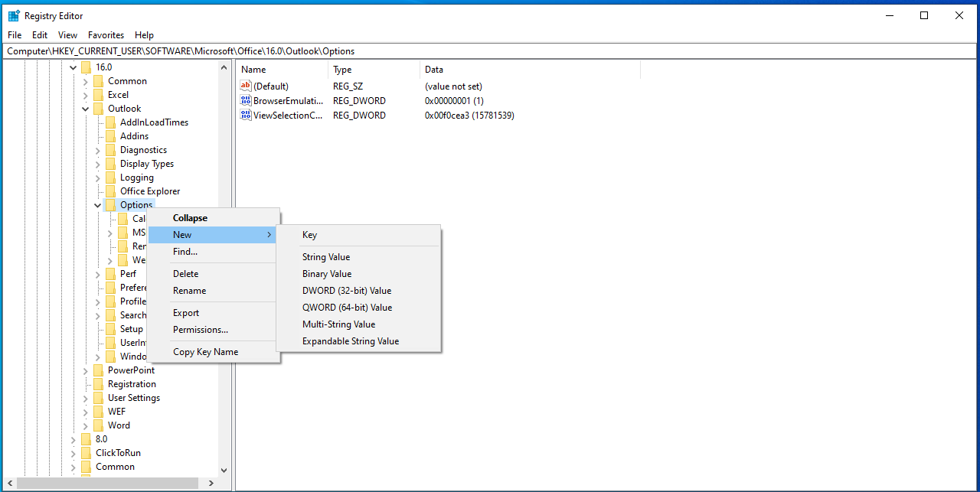The image size is (980, 492).
Task: Click the Data column header
Action: coord(434,70)
